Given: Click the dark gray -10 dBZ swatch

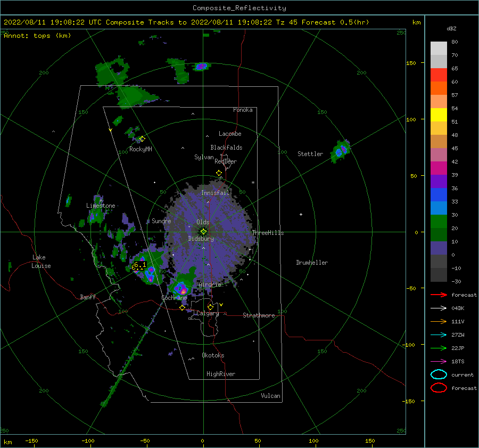Looking at the screenshot, I should coord(439,275).
